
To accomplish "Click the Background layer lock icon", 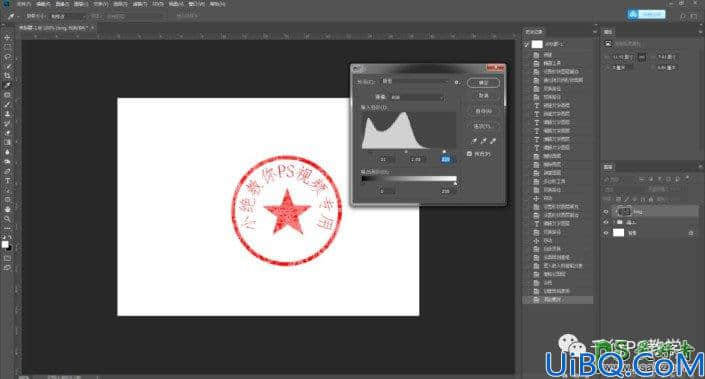I will point(691,233).
